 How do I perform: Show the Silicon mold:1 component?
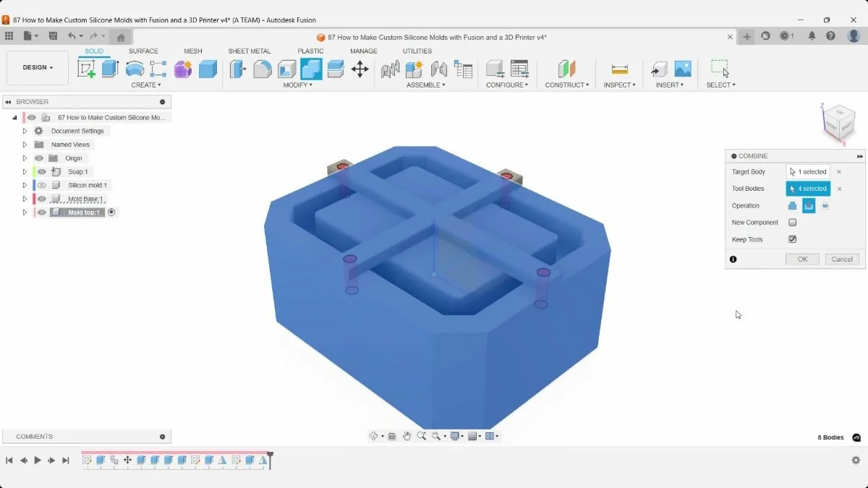tap(42, 185)
